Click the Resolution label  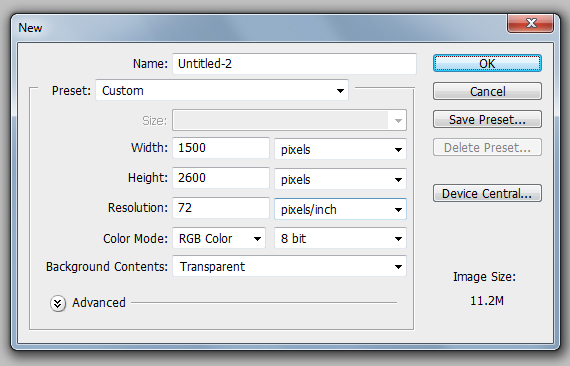click(x=138, y=208)
